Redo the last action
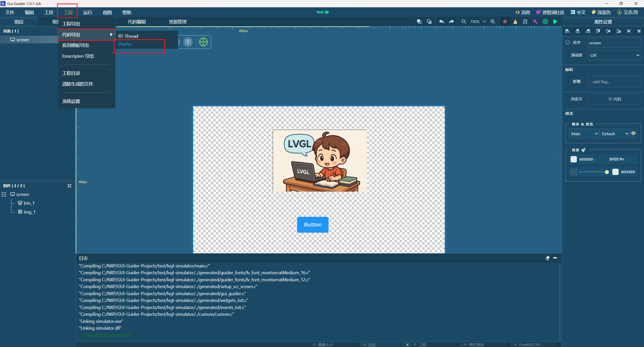Image resolution: width=644 pixels, height=347 pixels. [452, 22]
